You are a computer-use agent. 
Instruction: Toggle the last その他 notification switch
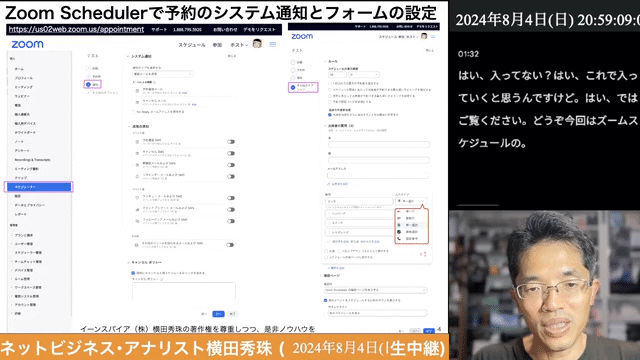coord(230,245)
